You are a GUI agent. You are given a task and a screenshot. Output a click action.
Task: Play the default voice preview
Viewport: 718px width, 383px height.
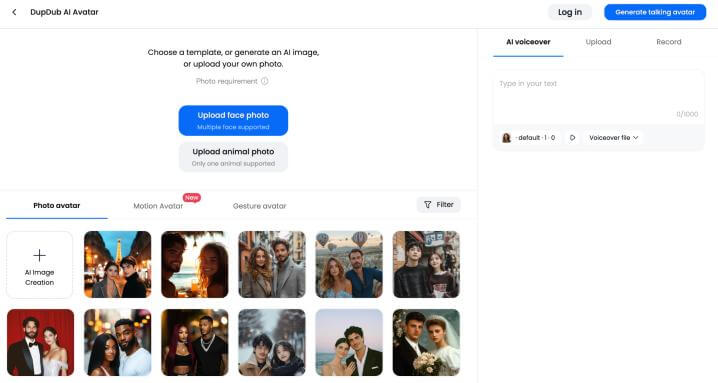(572, 137)
